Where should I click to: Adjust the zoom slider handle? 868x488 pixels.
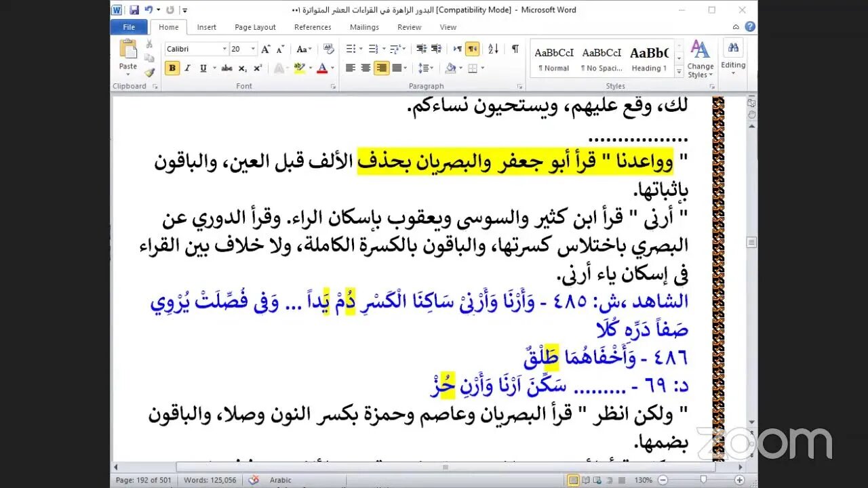tap(703, 481)
